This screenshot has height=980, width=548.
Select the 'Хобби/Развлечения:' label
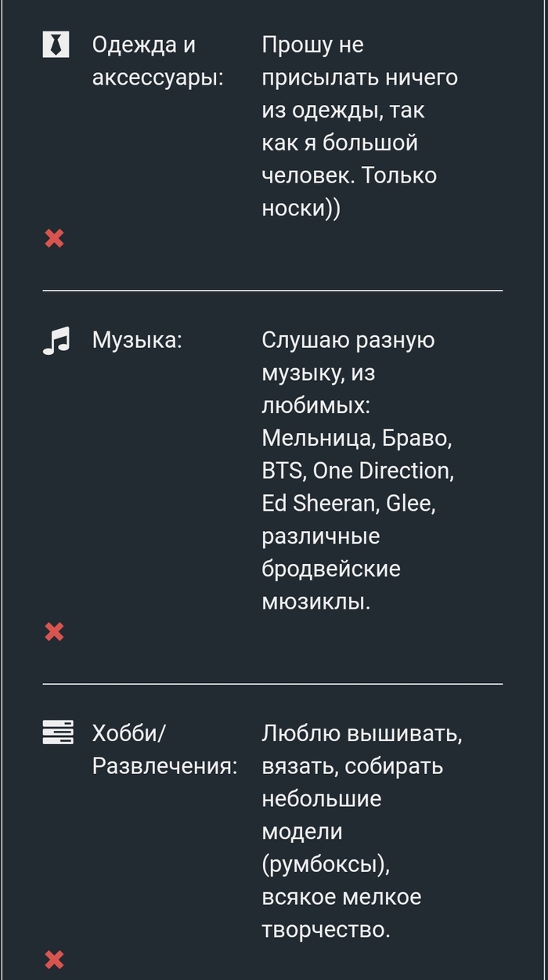pos(164,750)
